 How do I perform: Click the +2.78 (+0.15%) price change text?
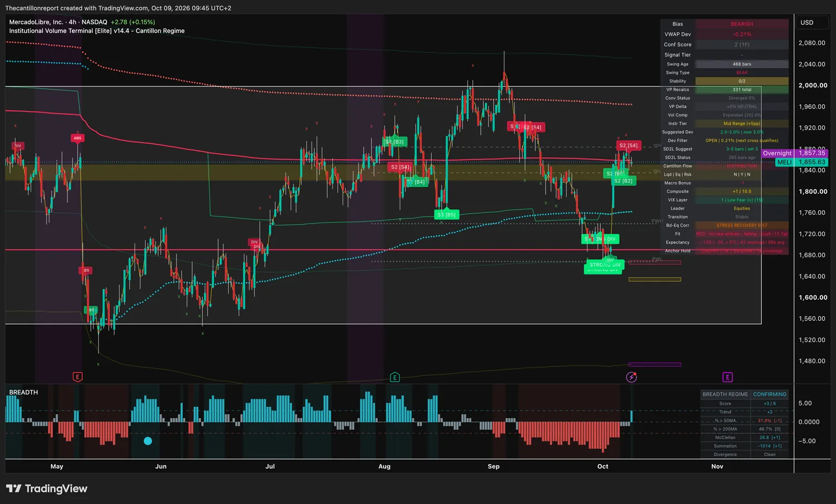(x=133, y=22)
